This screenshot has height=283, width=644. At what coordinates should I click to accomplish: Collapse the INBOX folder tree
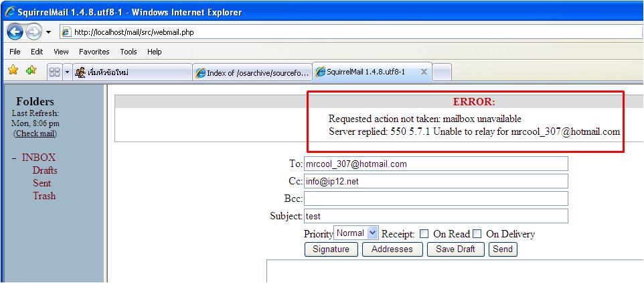click(14, 158)
